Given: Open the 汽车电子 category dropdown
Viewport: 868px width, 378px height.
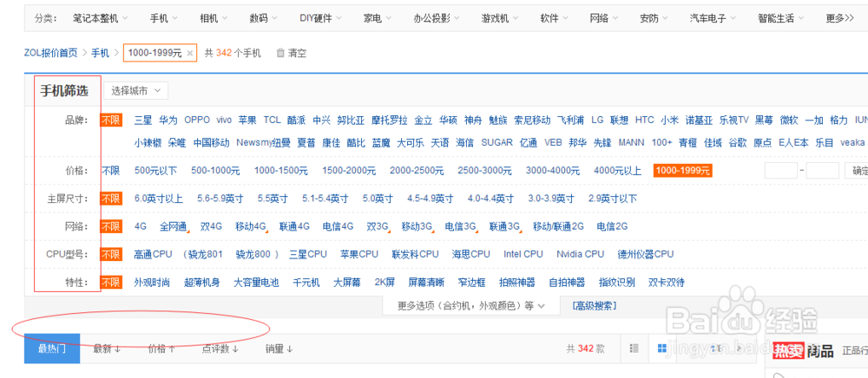Looking at the screenshot, I should click(713, 18).
